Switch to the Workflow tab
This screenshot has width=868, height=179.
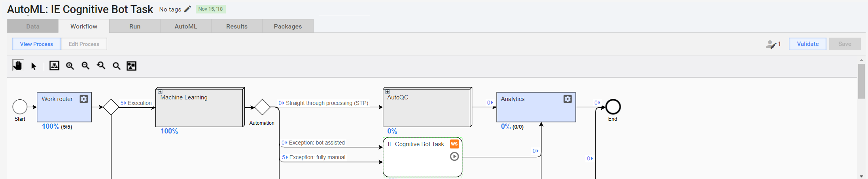pyautogui.click(x=84, y=26)
